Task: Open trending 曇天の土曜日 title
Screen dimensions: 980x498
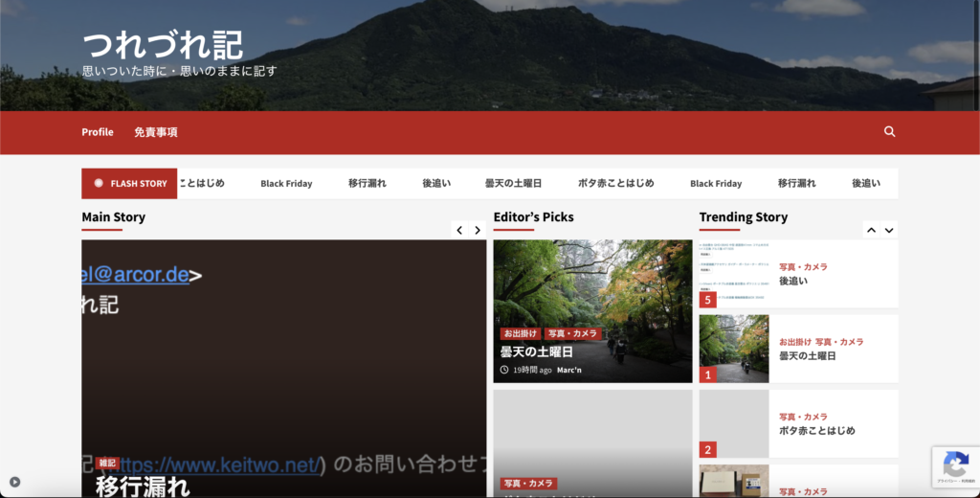Action: pyautogui.click(x=807, y=356)
